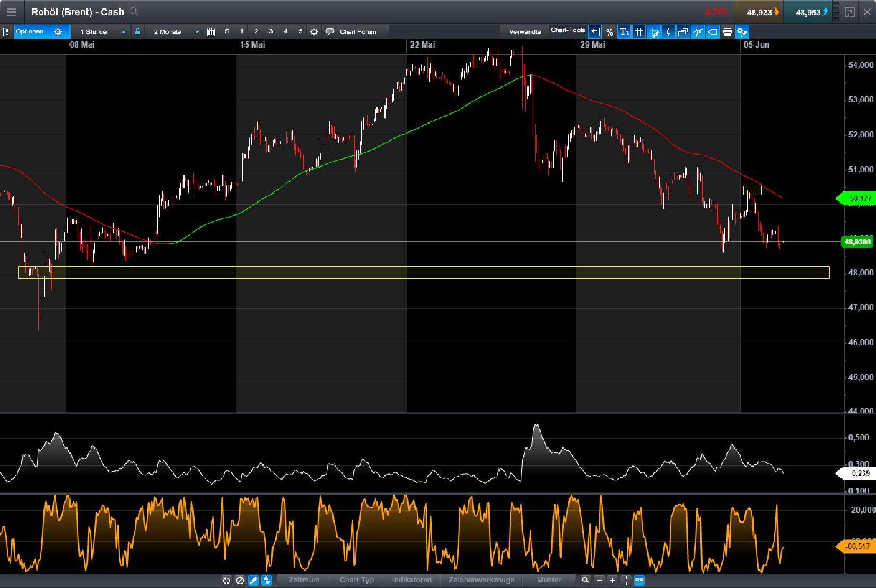Click the Verwandte button

coord(525,32)
